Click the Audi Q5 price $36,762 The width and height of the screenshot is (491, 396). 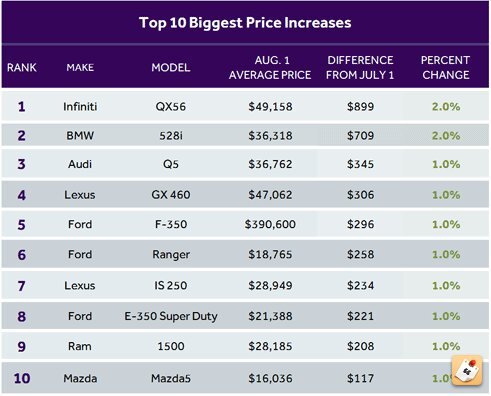click(270, 164)
